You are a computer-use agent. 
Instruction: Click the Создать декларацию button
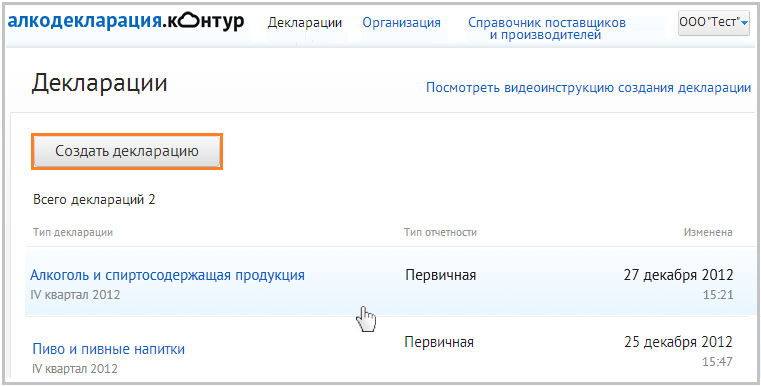pyautogui.click(x=127, y=151)
